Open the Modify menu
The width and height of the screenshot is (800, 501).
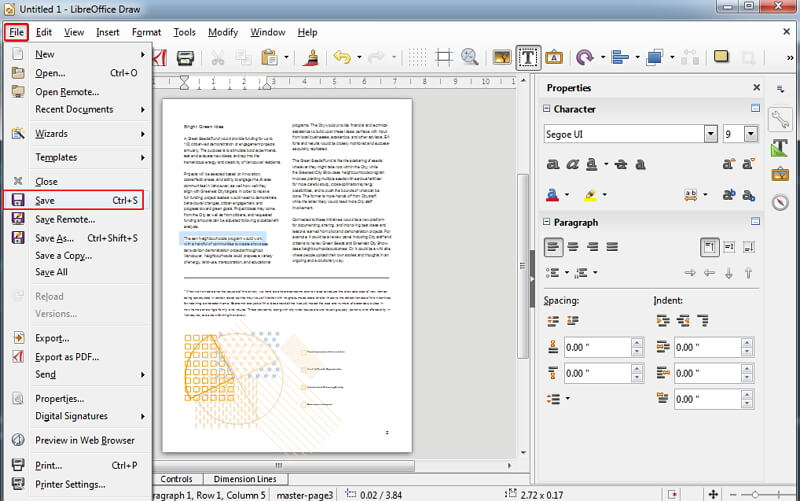coord(223,32)
